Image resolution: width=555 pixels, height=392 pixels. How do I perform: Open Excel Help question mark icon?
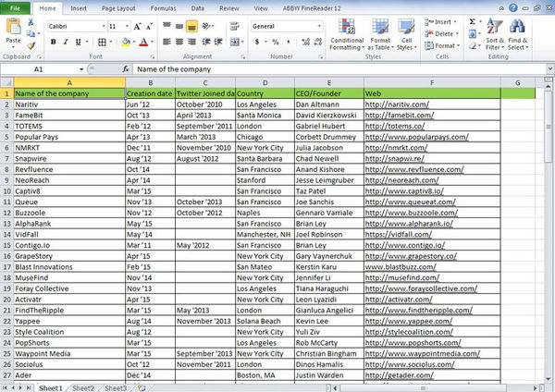click(x=512, y=7)
